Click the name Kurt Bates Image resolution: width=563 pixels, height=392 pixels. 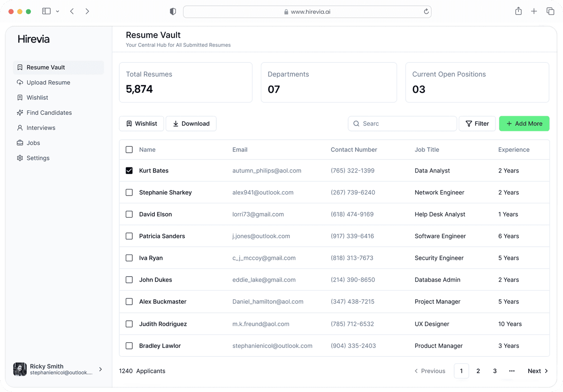click(x=154, y=171)
